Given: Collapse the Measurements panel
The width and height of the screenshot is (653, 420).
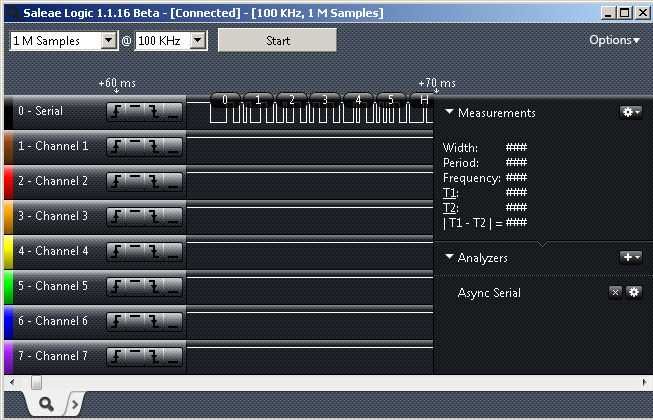Looking at the screenshot, I should click(449, 112).
